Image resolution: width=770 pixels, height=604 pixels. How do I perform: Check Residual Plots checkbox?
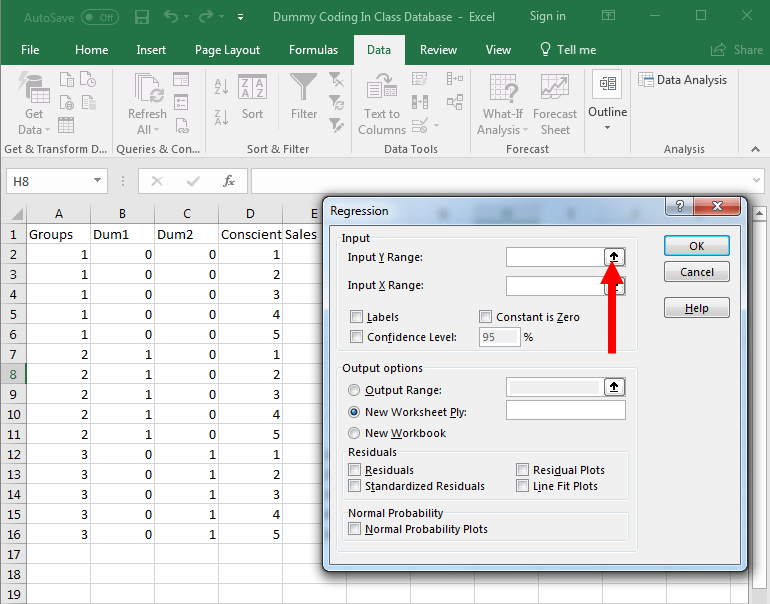click(x=522, y=470)
